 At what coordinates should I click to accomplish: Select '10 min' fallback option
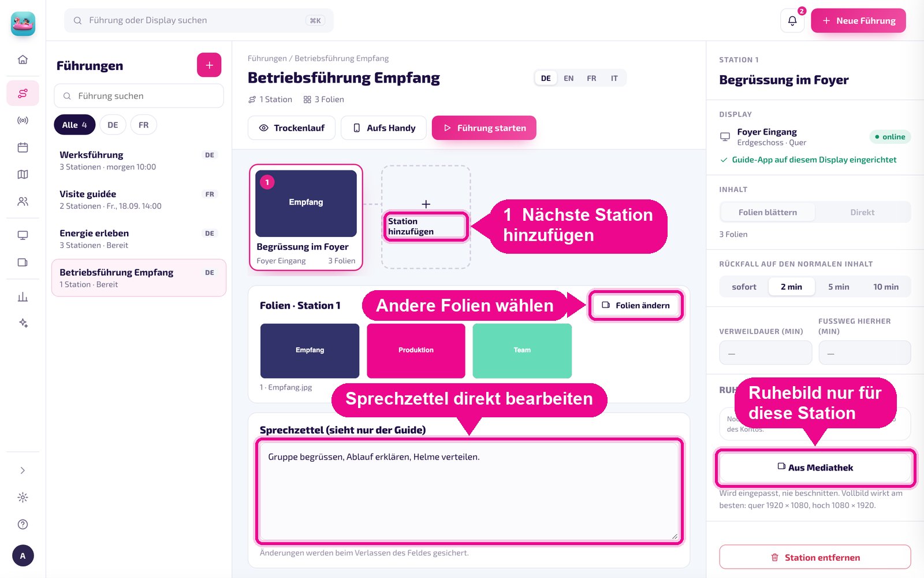(886, 287)
